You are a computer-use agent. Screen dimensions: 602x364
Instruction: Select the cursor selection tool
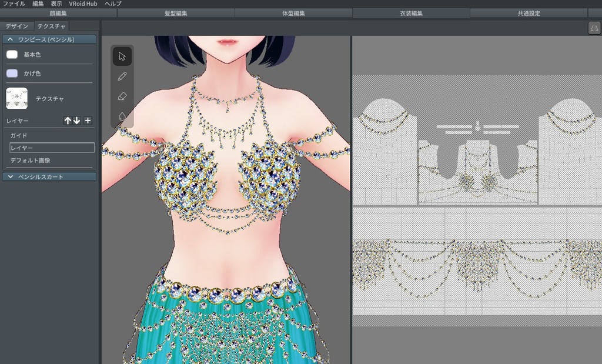pyautogui.click(x=122, y=56)
